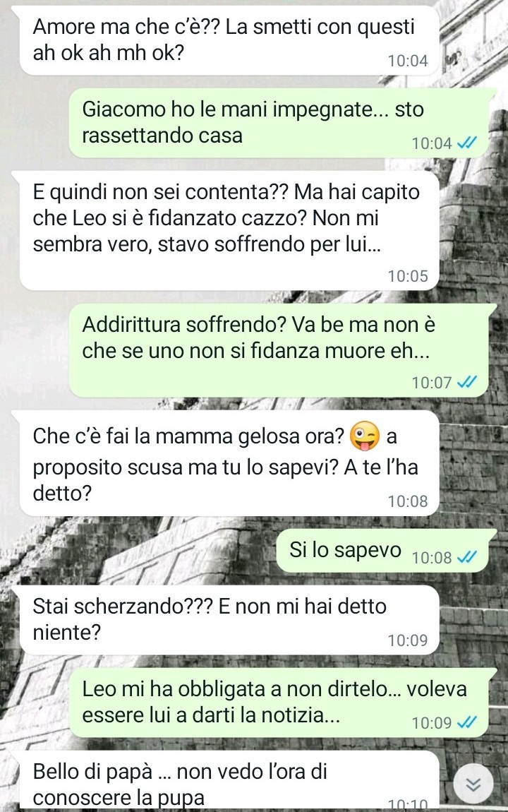Viewport: 508px width, 812px height.
Task: Tap read ticks on 'Leo mi ha obbligata' message
Action: coord(466,722)
